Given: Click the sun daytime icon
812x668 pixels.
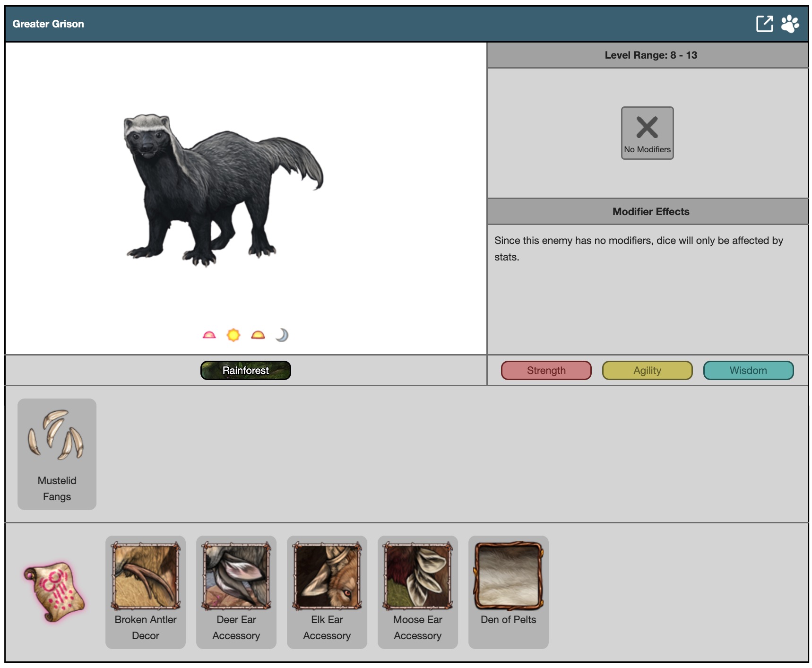Looking at the screenshot, I should [233, 335].
